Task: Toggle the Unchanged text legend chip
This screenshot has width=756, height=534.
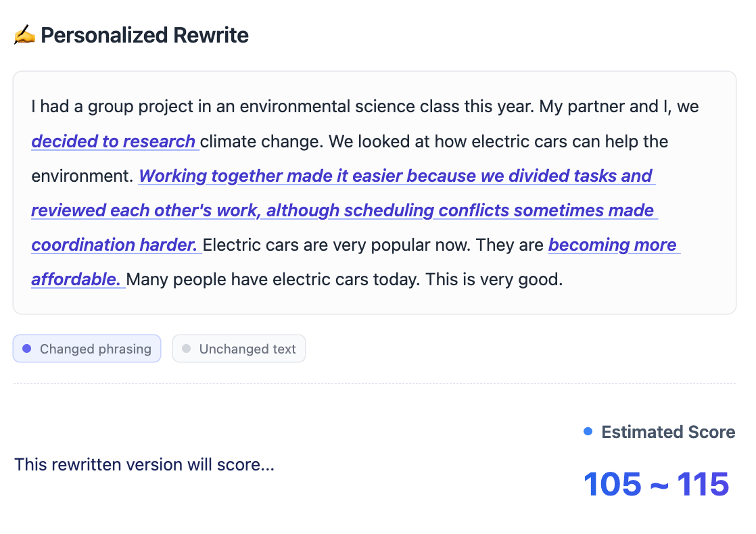Action: pos(239,349)
